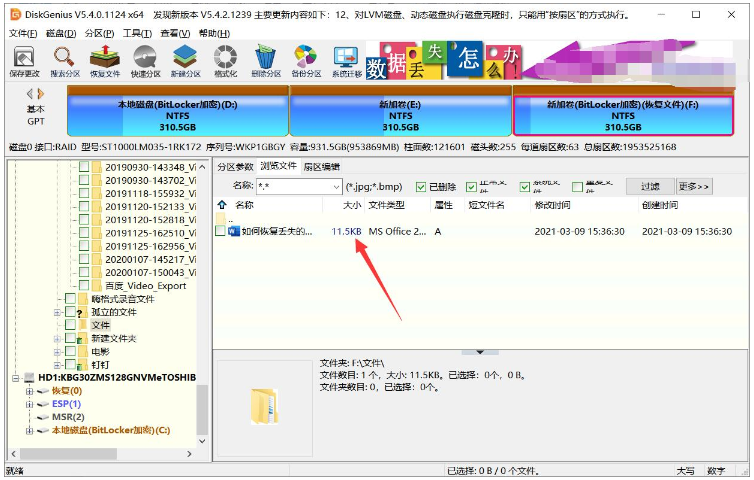Click the folder icon beside 钉钉
Screen dimensions: 754x480
pyautogui.click(x=83, y=365)
